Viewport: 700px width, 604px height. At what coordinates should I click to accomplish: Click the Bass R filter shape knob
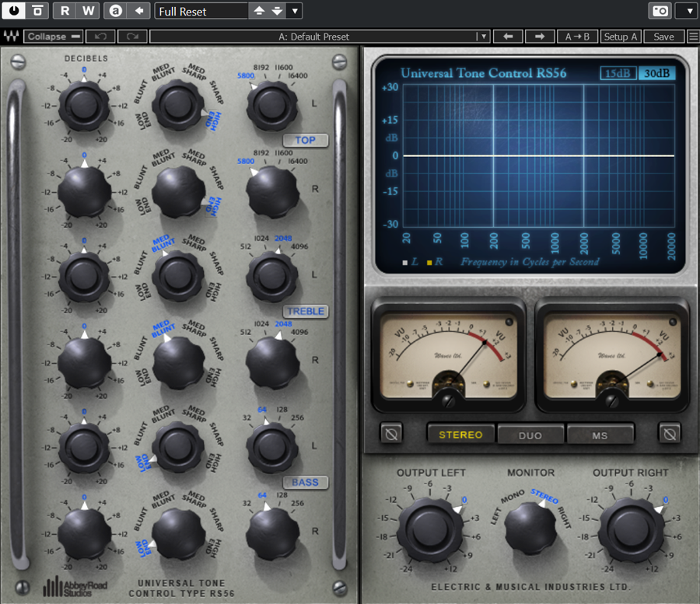tap(179, 533)
